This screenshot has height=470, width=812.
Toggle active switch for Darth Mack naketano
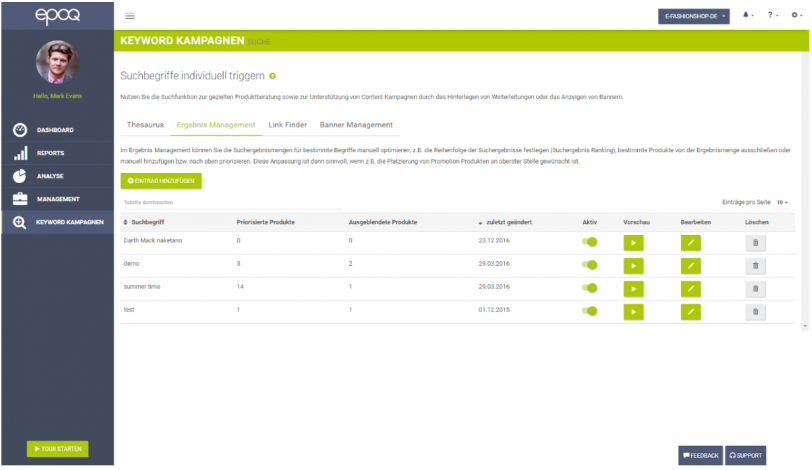click(589, 242)
